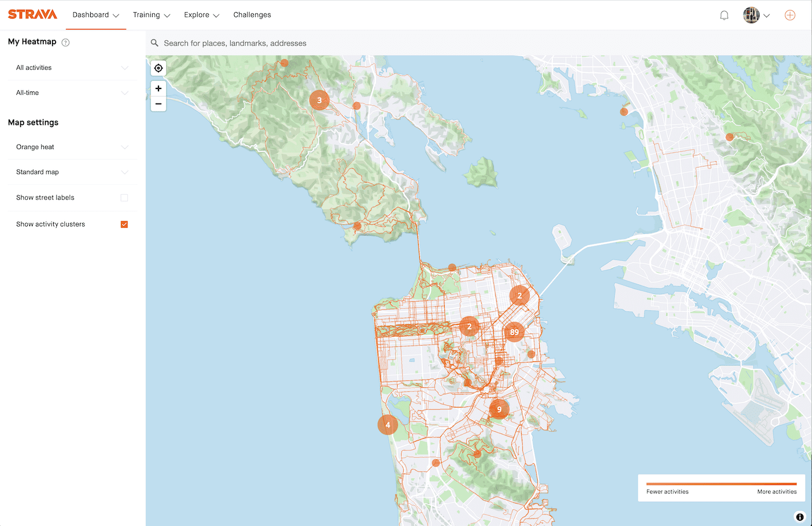Expand the All activities filter dropdown
Image resolution: width=812 pixels, height=526 pixels.
[x=72, y=68]
